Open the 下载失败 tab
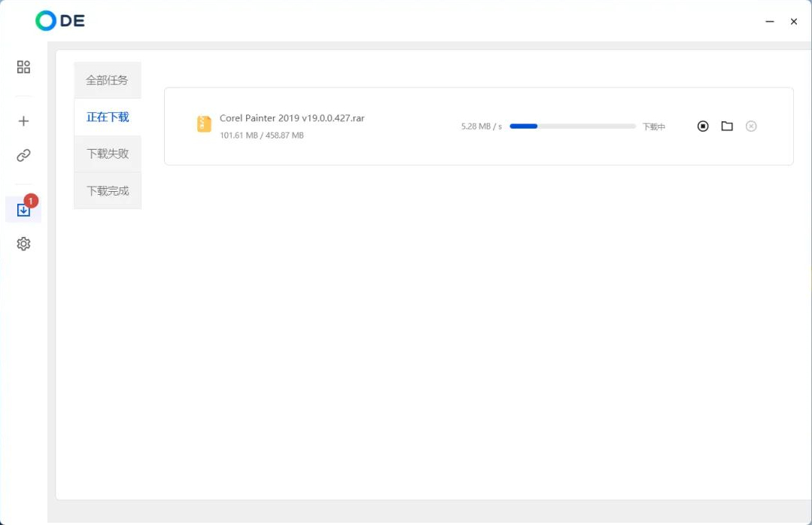The width and height of the screenshot is (812, 525). point(107,153)
